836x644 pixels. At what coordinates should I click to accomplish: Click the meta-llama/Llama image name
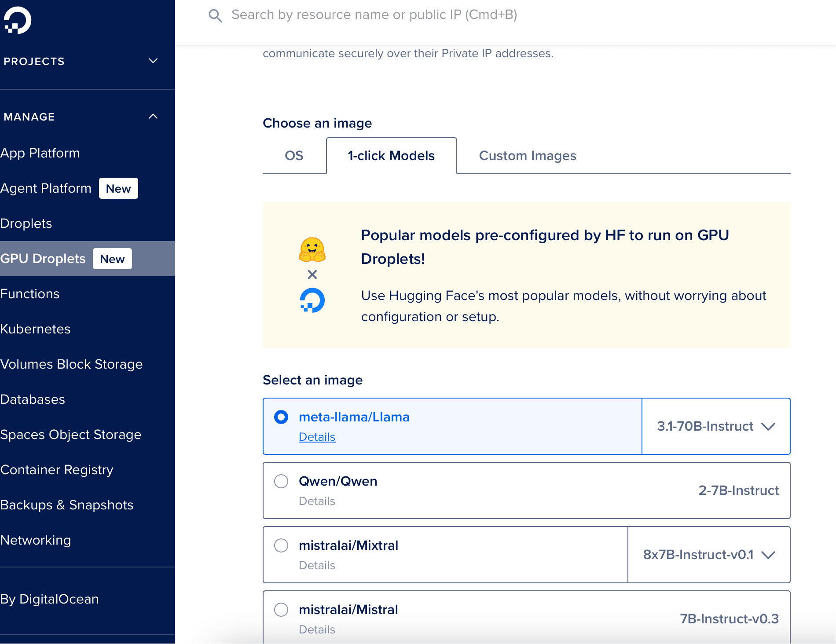coord(354,417)
